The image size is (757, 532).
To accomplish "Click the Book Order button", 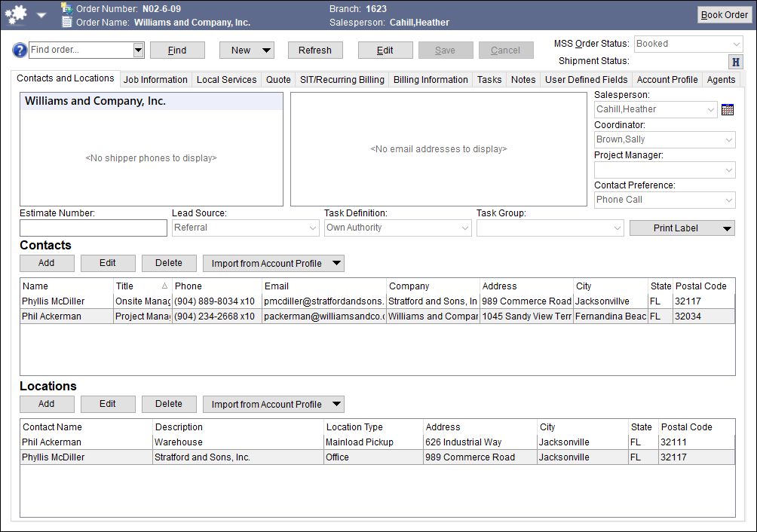I will click(x=724, y=14).
